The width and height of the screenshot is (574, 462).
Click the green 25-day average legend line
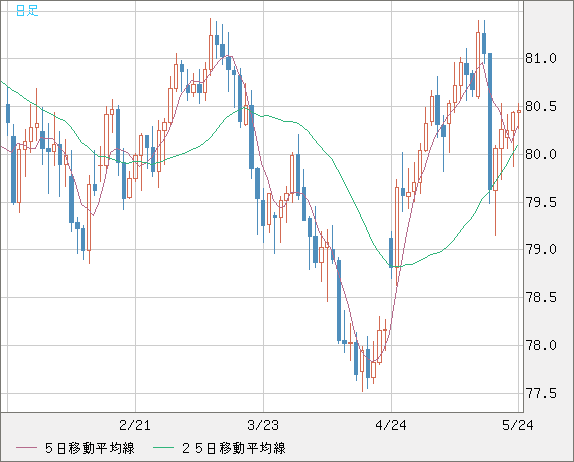coord(163,448)
